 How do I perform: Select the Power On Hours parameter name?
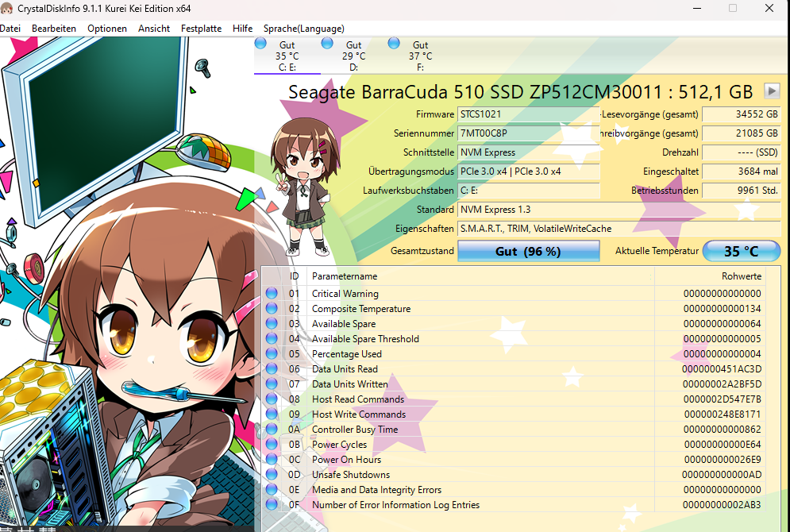pos(347,460)
